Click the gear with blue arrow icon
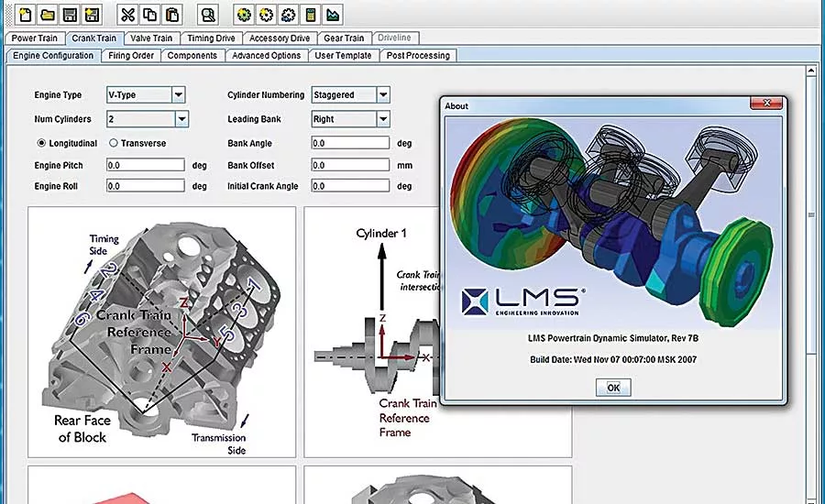This screenshot has height=504, width=825. (x=289, y=15)
